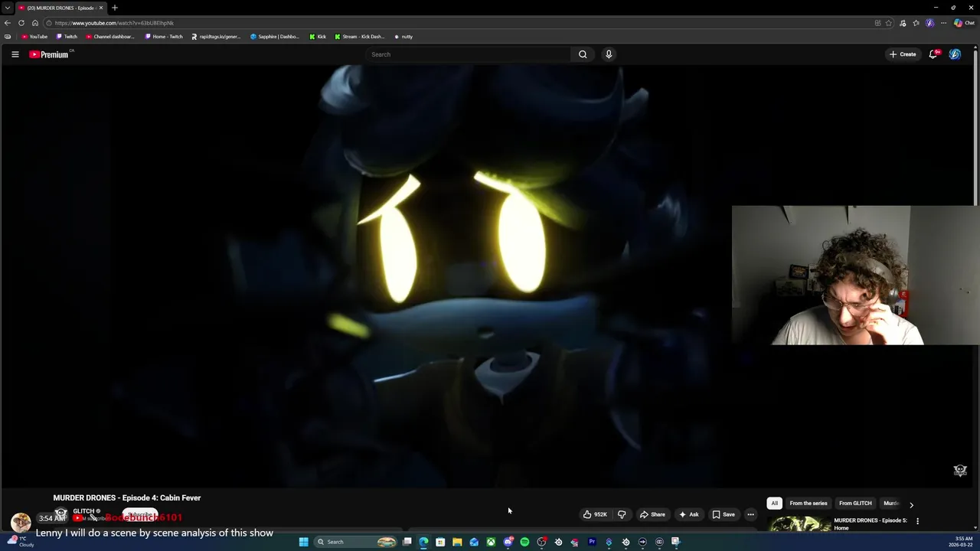Open Sapphire Dashboard bookmark
This screenshot has height=551, width=980.
[275, 37]
